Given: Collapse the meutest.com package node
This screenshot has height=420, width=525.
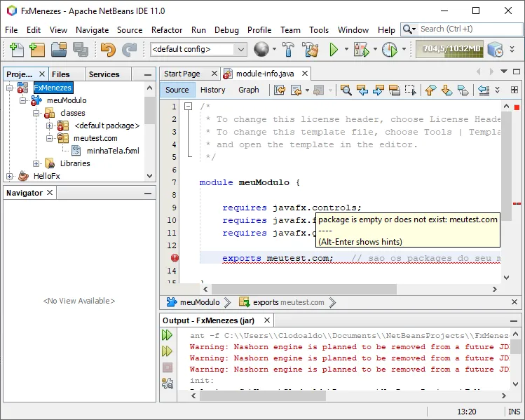Looking at the screenshot, I should click(x=50, y=138).
